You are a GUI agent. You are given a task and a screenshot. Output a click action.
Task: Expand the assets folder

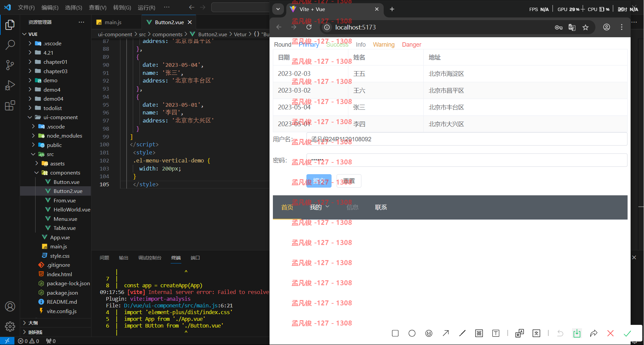[x=57, y=163]
